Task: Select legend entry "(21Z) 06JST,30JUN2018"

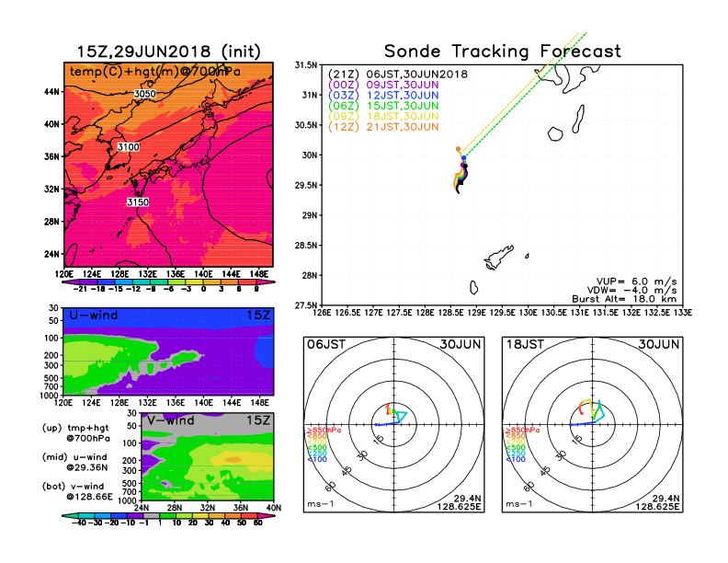Action: tap(397, 75)
